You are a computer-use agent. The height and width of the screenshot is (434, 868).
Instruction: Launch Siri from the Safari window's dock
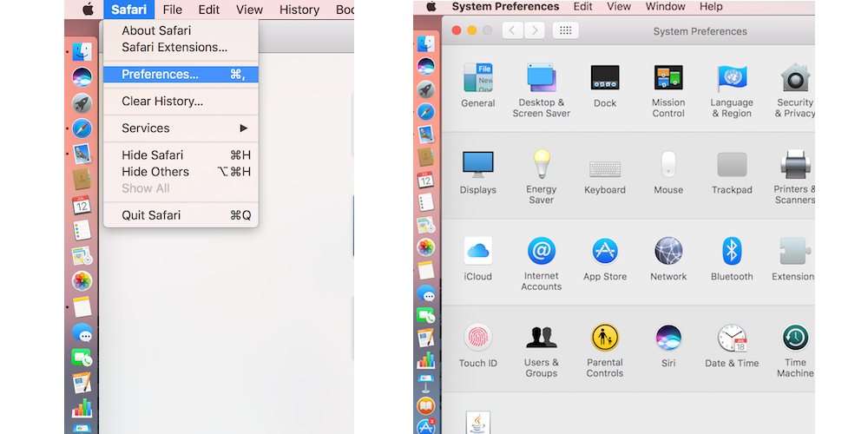(x=82, y=77)
